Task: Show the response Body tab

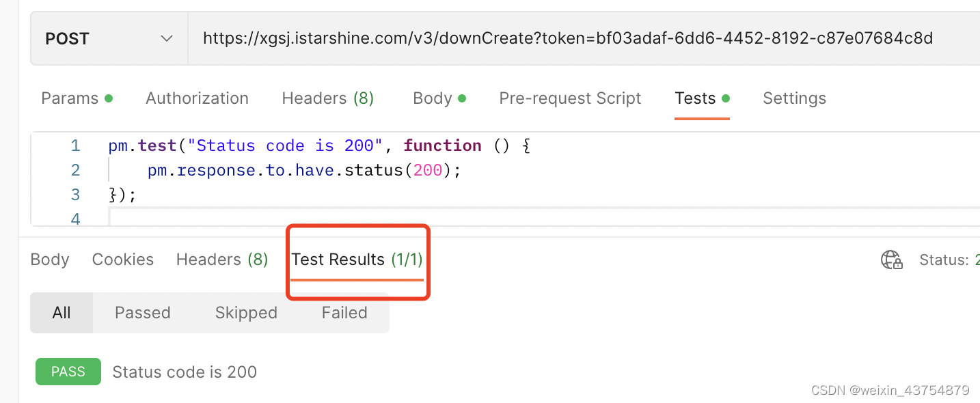Action: click(50, 260)
